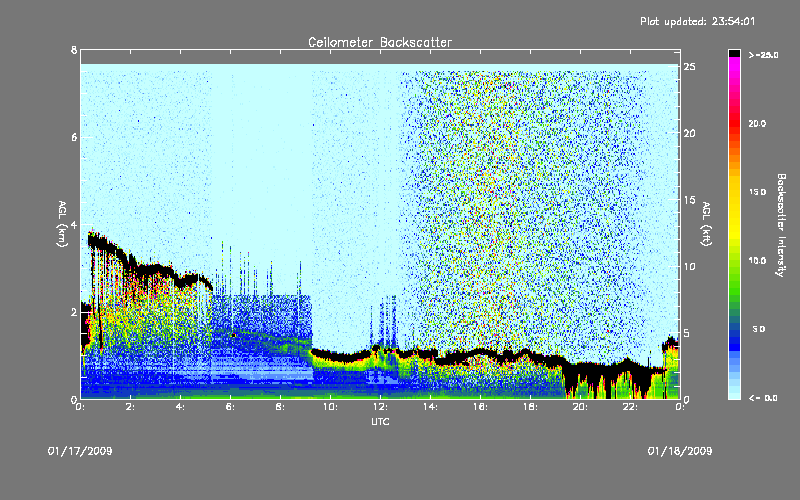Click the 4: hour tick label
800x500 pixels.
click(181, 407)
